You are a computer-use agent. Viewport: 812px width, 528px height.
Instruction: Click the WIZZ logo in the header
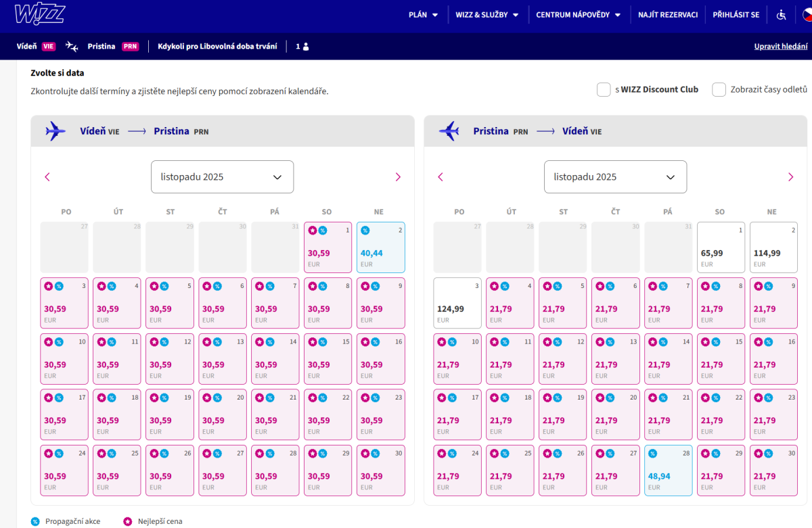41,14
